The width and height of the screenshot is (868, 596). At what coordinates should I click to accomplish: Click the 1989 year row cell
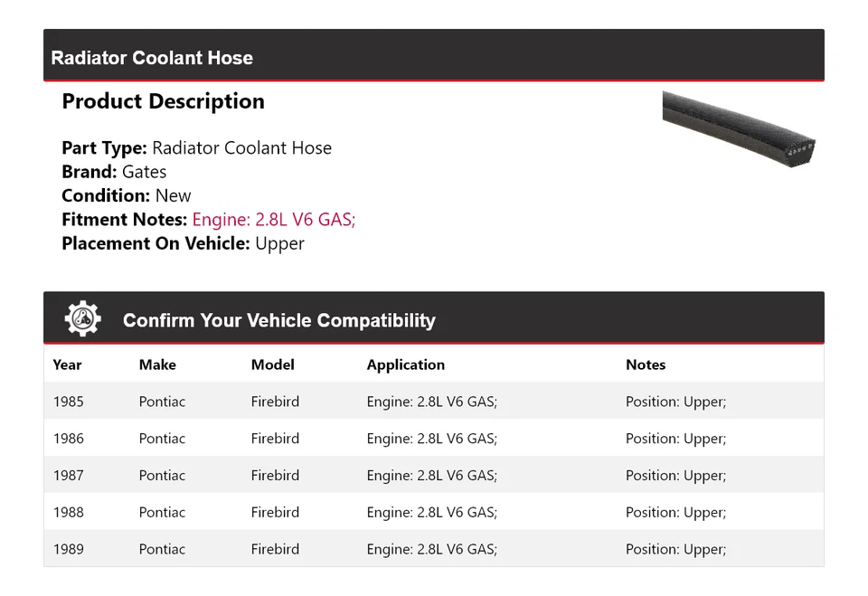pos(68,549)
